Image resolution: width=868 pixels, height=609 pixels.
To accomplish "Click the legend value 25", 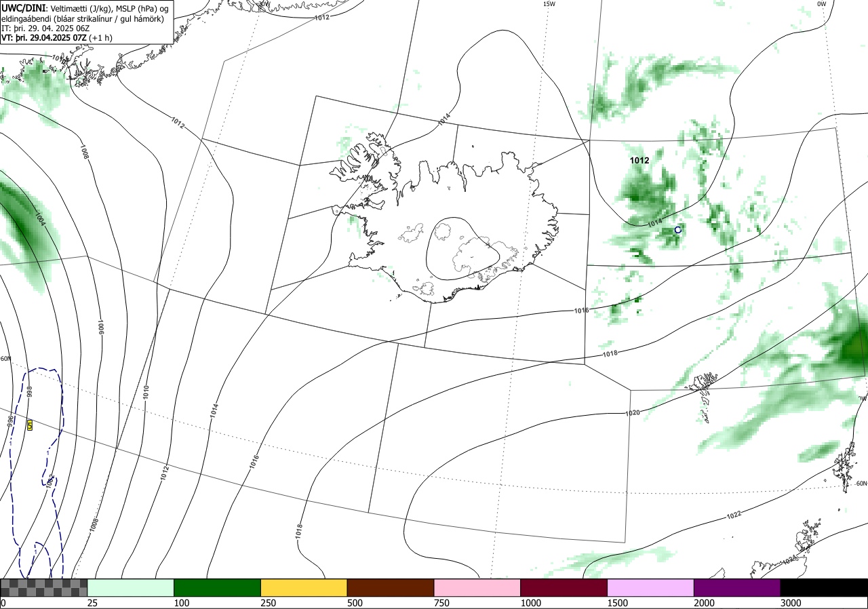I will click(x=92, y=603).
